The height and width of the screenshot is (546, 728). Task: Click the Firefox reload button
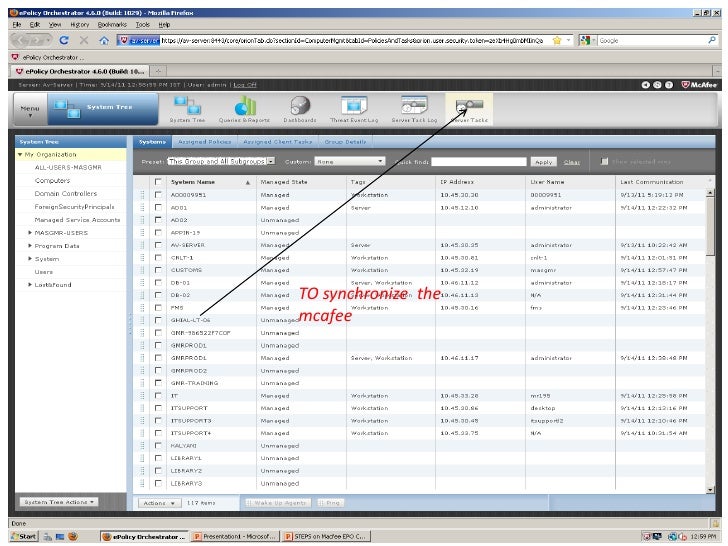[64, 40]
